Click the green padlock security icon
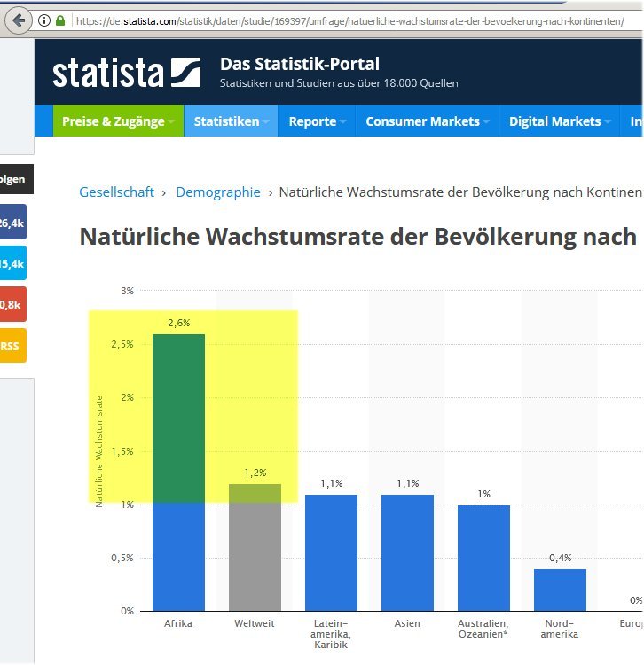Viewport: 644px width, 665px height. point(59,20)
